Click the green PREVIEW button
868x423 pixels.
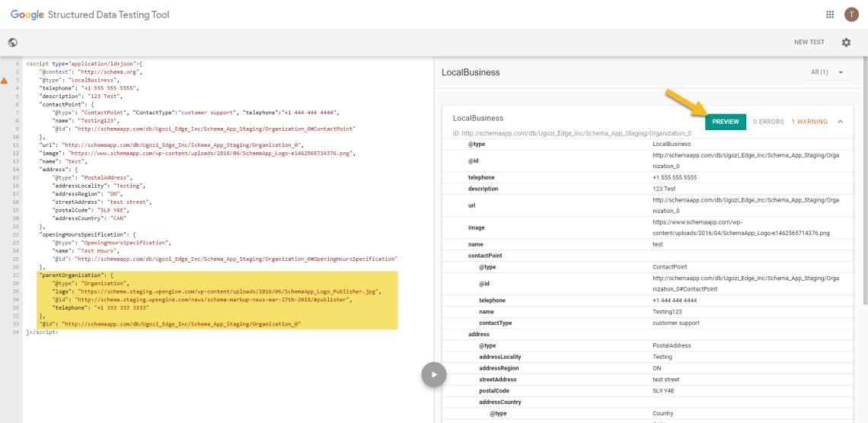coord(725,122)
